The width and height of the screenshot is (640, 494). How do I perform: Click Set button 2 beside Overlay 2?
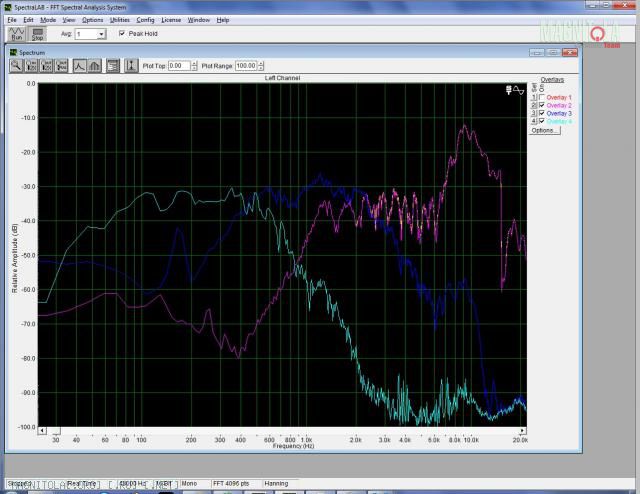533,105
